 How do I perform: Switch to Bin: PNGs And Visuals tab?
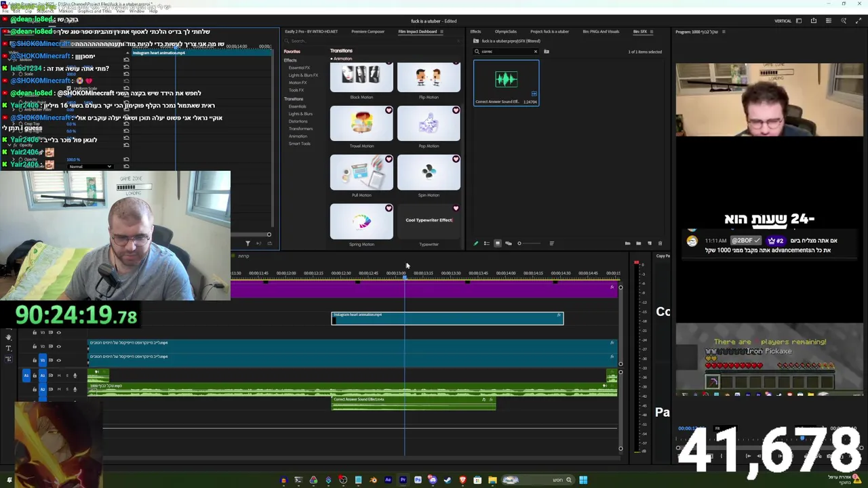(x=601, y=31)
